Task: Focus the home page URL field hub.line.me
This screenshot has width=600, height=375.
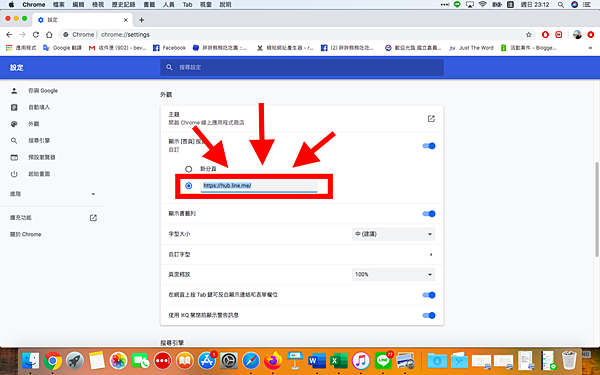Action: click(259, 186)
